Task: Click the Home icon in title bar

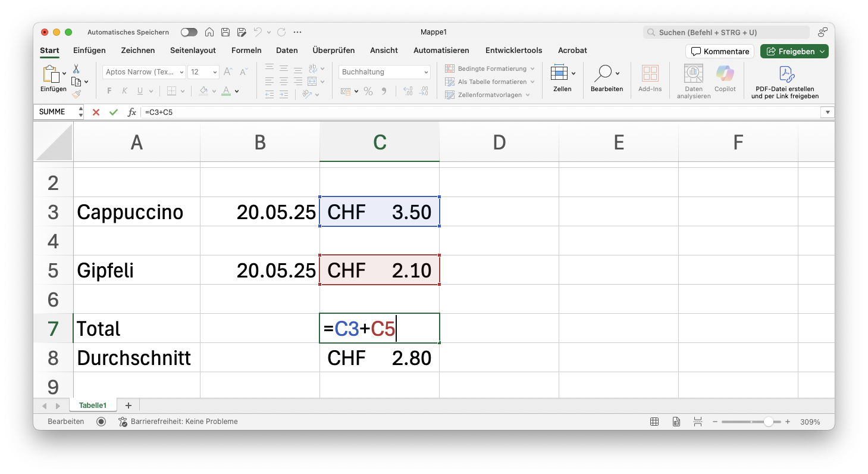Action: click(x=209, y=32)
